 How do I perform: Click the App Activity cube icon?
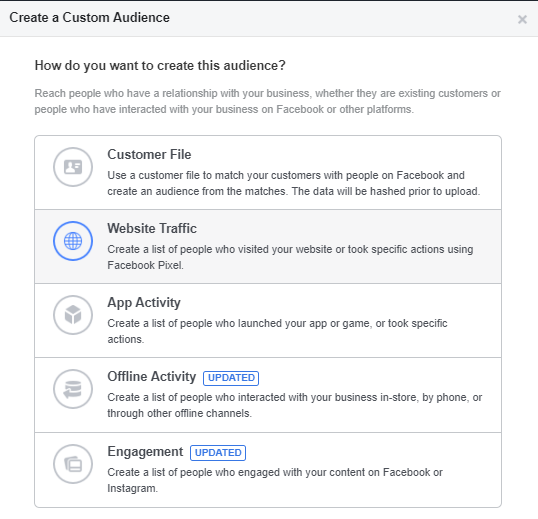73,315
